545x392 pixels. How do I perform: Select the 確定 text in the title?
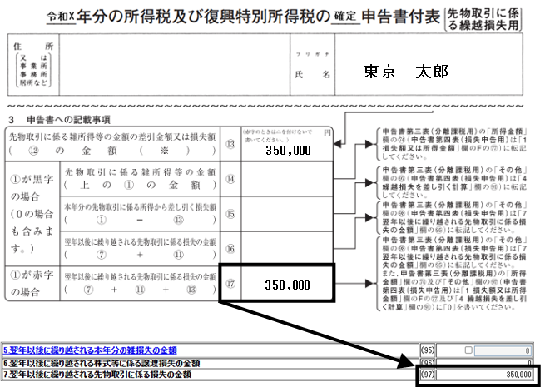(345, 16)
